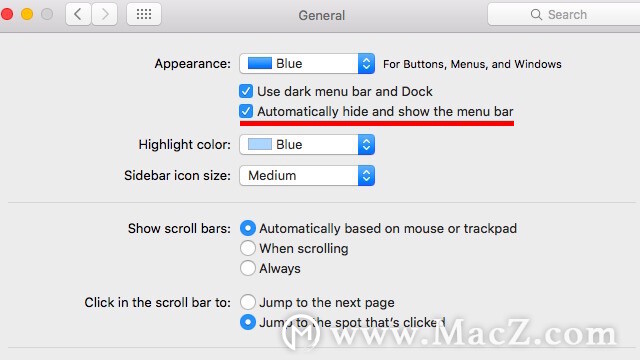Show all preferences with the grid icon
Viewport: 640px width, 360px height.
tap(144, 14)
